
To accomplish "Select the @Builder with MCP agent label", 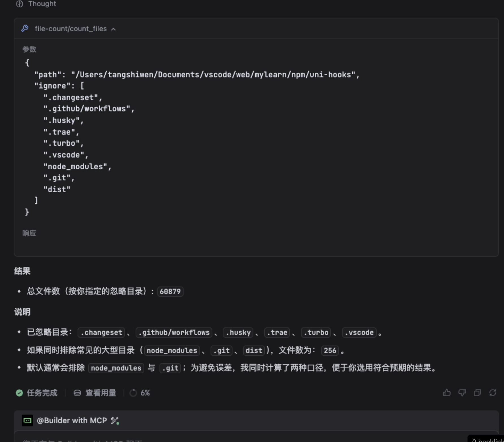I will (72, 421).
